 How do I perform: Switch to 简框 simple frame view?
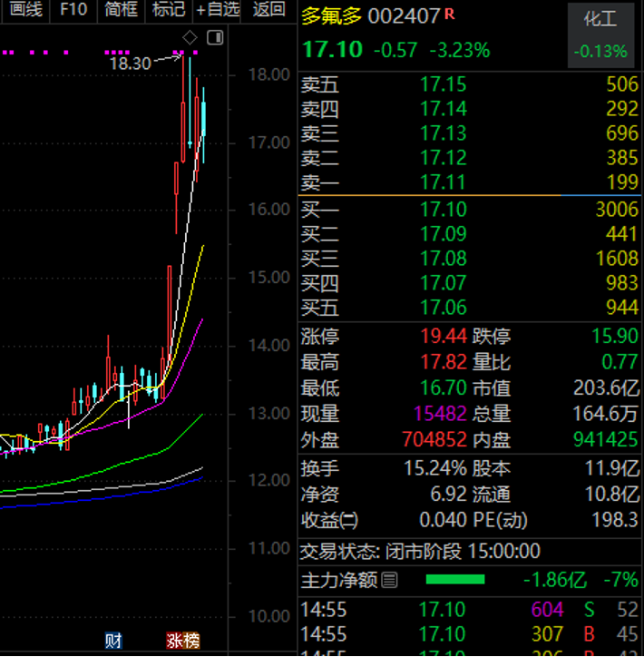coord(121,10)
